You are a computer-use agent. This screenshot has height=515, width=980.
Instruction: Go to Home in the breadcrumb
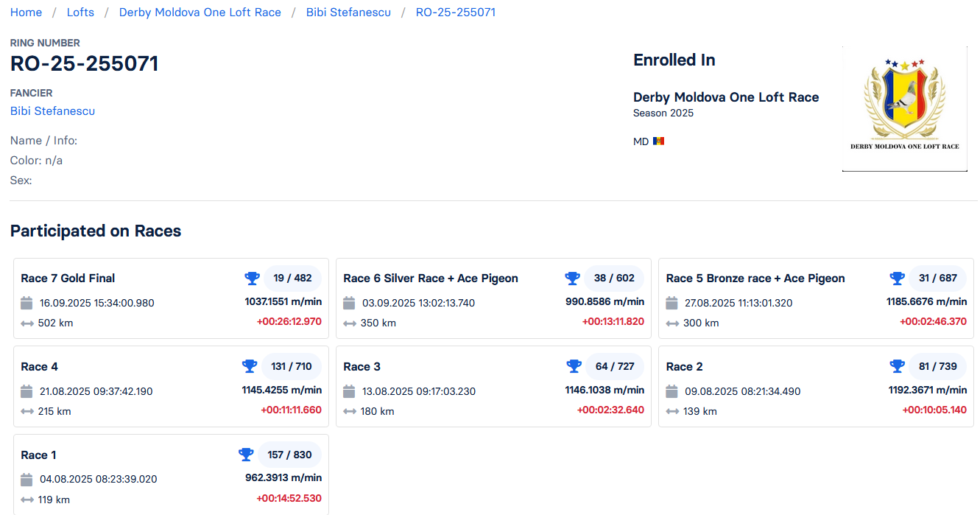point(26,13)
